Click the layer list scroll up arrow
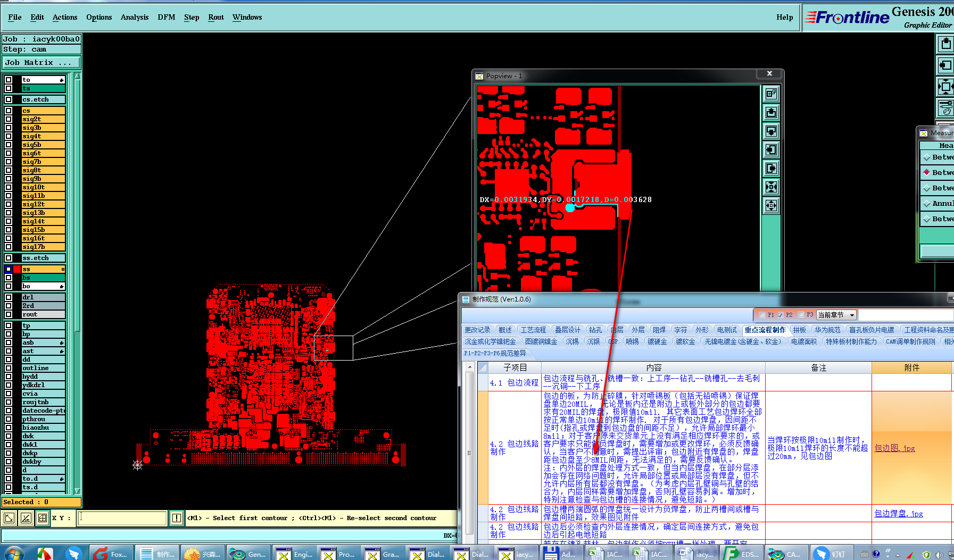 [78, 77]
